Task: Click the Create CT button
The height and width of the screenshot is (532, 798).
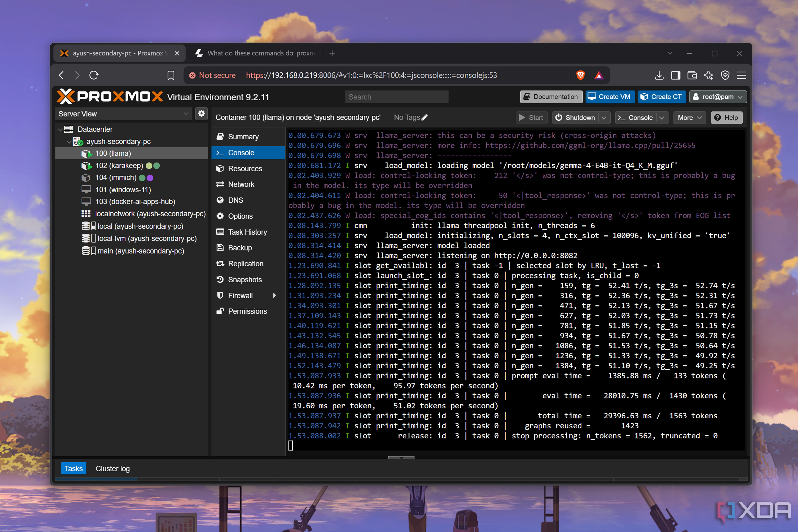Action: 662,97
